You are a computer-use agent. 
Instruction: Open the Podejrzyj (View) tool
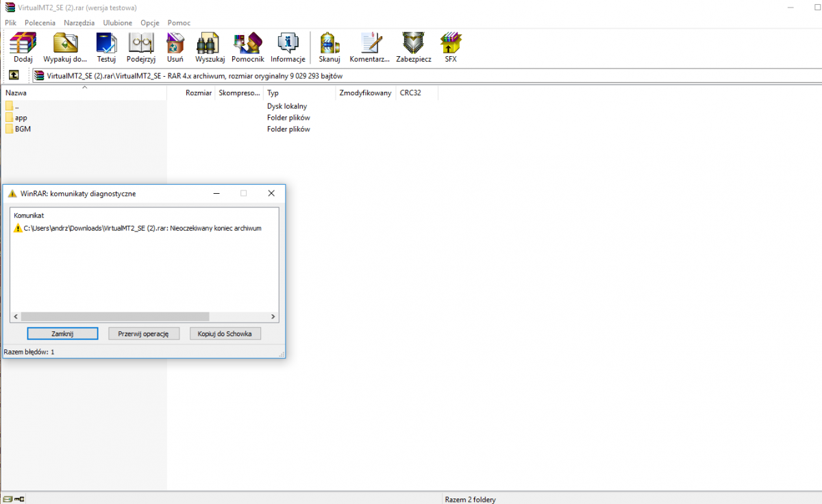coord(141,44)
